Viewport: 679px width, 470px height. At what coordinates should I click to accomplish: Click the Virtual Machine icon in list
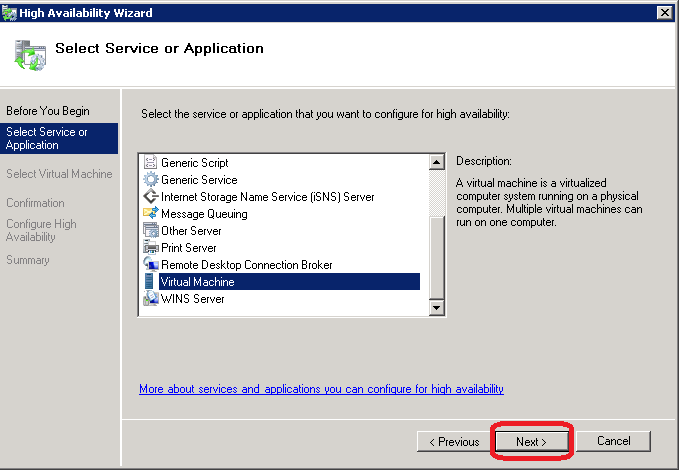[x=151, y=282]
